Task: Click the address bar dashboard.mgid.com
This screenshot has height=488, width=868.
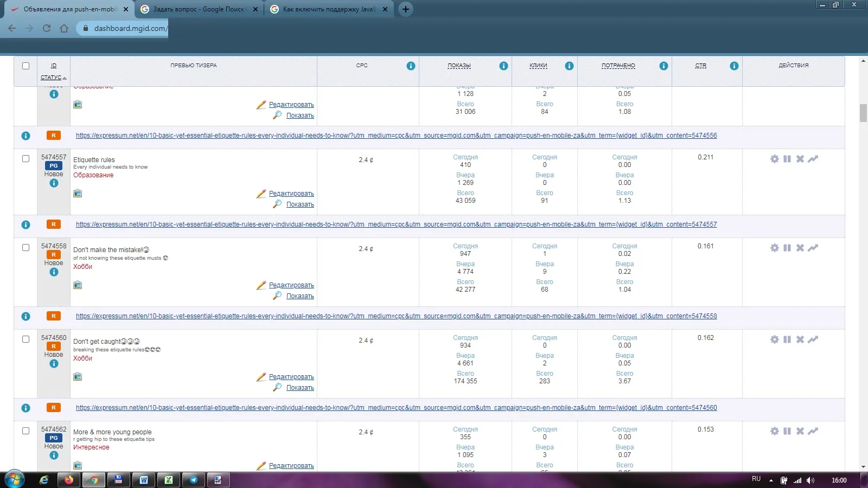Action: [x=130, y=28]
